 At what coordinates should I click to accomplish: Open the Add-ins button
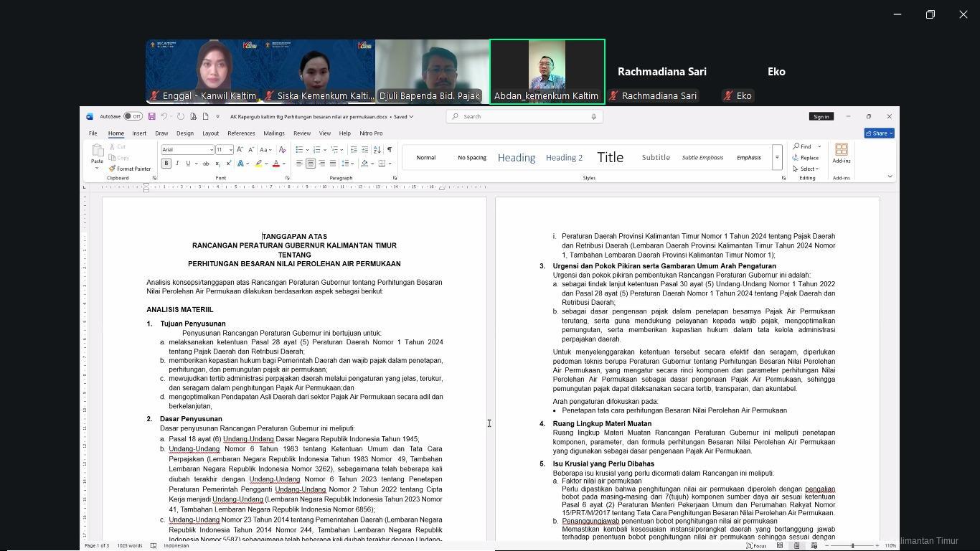click(x=841, y=153)
